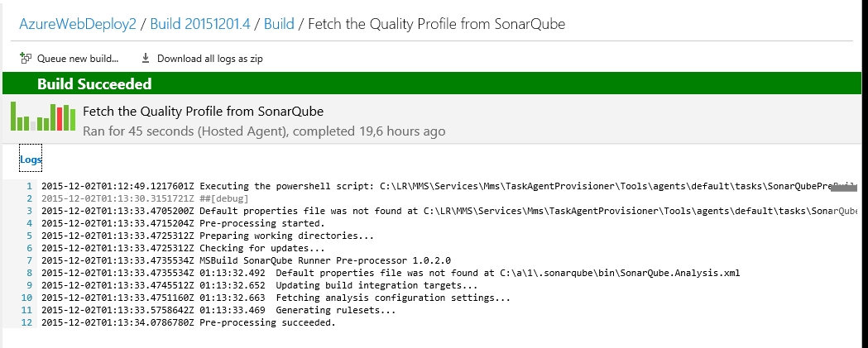Click Download all logs as zip
The height and width of the screenshot is (348, 868).
202,58
